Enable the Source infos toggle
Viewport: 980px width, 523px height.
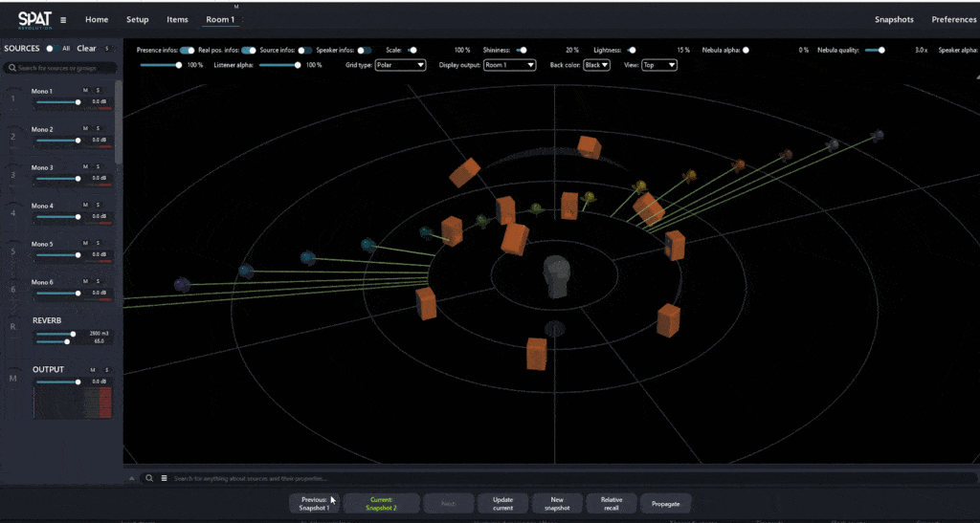pos(304,50)
